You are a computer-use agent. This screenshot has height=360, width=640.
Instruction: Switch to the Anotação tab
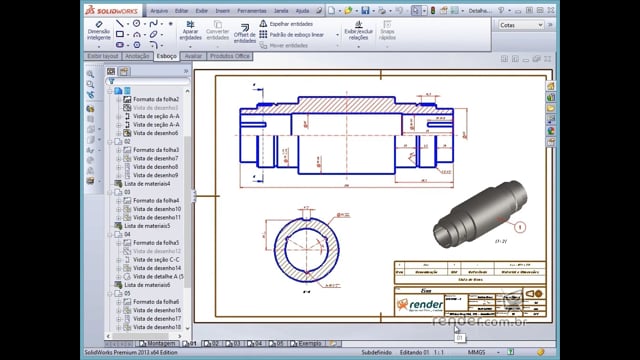tap(137, 56)
